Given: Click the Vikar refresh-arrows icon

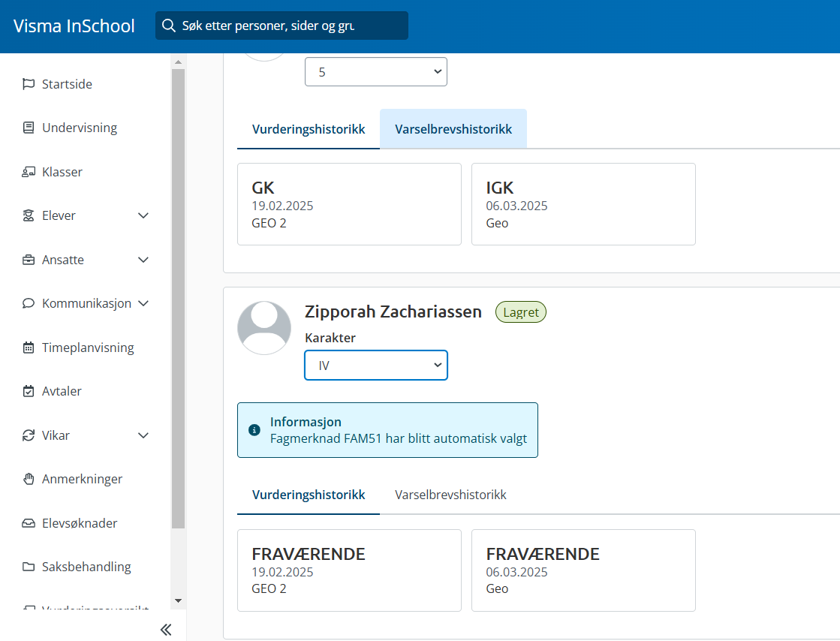Looking at the screenshot, I should [x=29, y=435].
